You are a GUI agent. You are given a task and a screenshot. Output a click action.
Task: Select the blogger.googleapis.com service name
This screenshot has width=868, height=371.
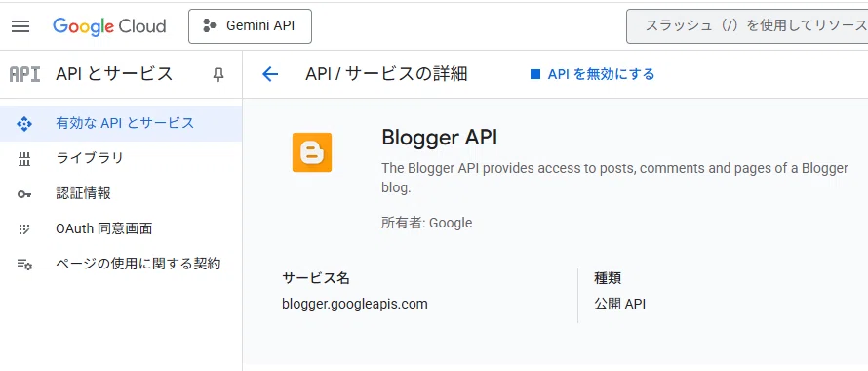tap(355, 304)
